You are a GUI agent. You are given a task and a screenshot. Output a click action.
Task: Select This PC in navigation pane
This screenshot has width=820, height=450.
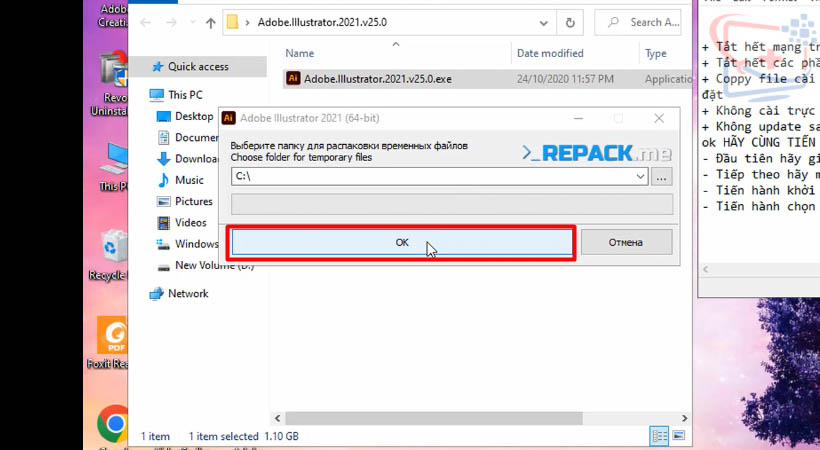pyautogui.click(x=185, y=95)
